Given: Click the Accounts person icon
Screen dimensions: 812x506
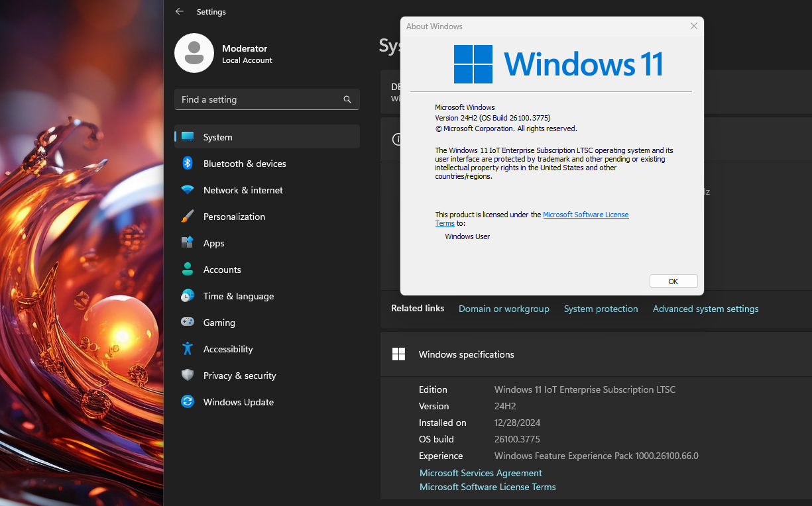Looking at the screenshot, I should (188, 270).
